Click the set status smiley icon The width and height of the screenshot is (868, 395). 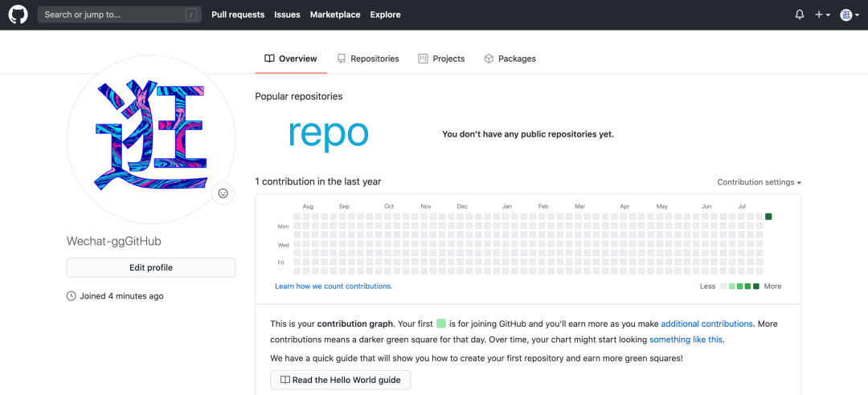coord(223,193)
